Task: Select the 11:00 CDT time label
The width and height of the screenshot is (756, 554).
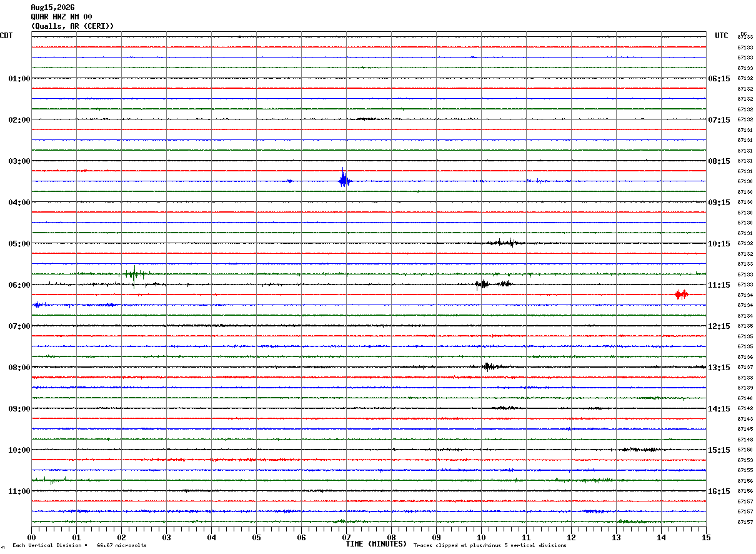Action: pos(19,491)
